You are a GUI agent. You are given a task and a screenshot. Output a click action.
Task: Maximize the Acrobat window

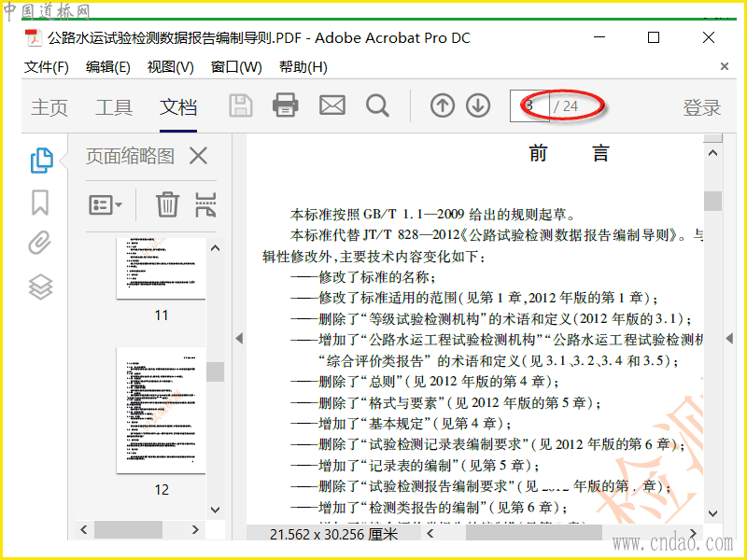click(x=654, y=37)
